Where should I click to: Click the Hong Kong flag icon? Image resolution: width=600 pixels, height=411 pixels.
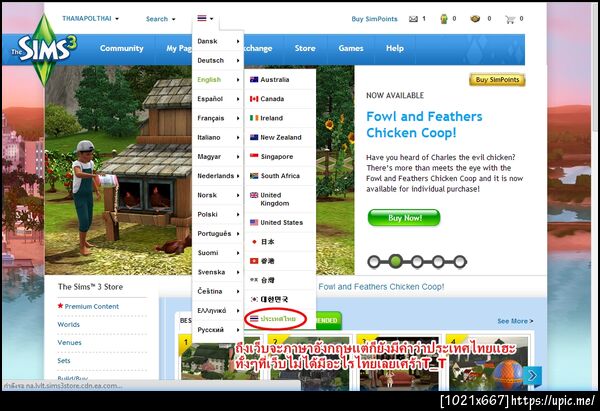point(254,261)
